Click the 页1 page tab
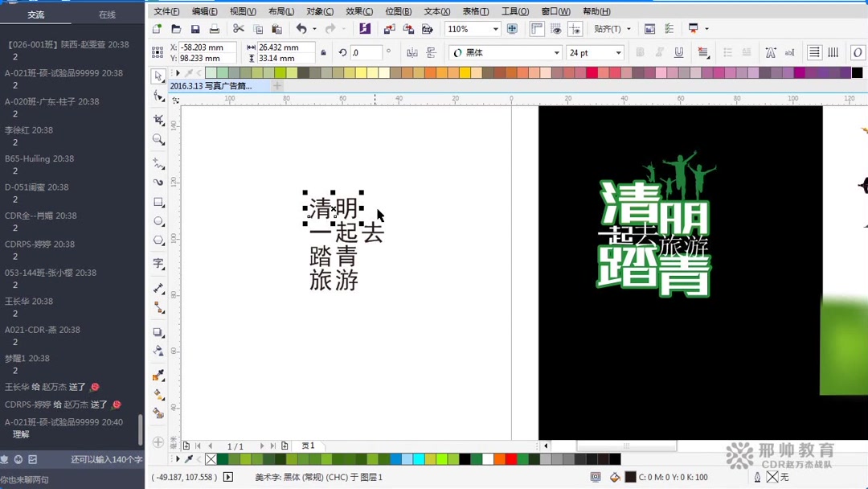 tap(307, 445)
